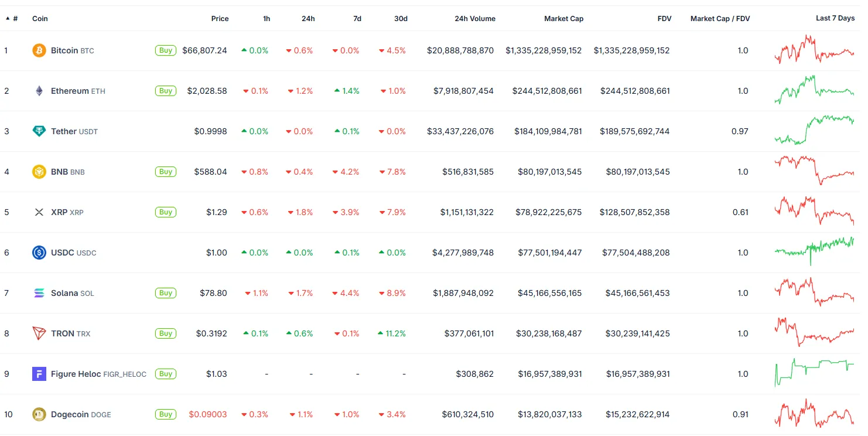868x436 pixels.
Task: Click the Tether coin logo icon
Action: 39,131
